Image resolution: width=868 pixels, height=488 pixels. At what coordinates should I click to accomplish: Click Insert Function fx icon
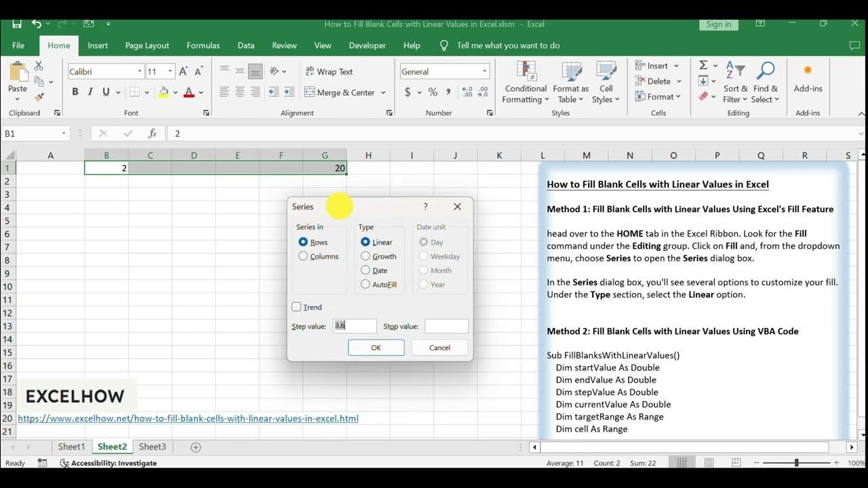(153, 134)
